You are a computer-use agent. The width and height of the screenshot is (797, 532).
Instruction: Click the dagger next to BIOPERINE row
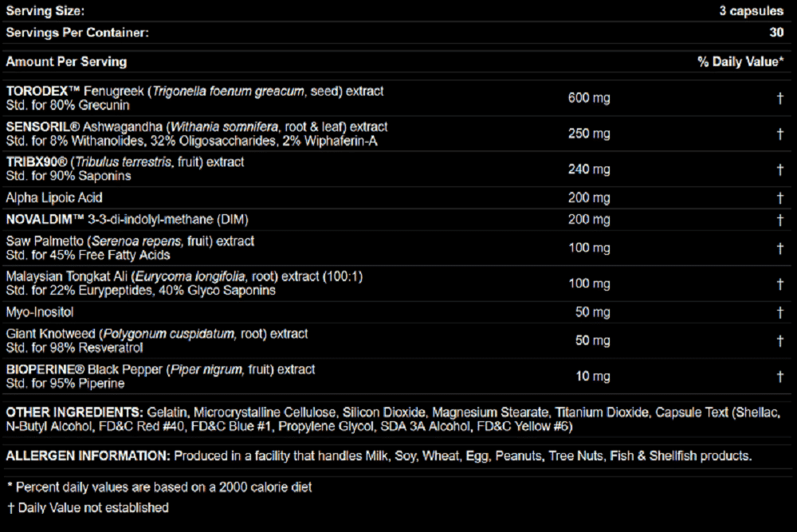click(x=779, y=377)
